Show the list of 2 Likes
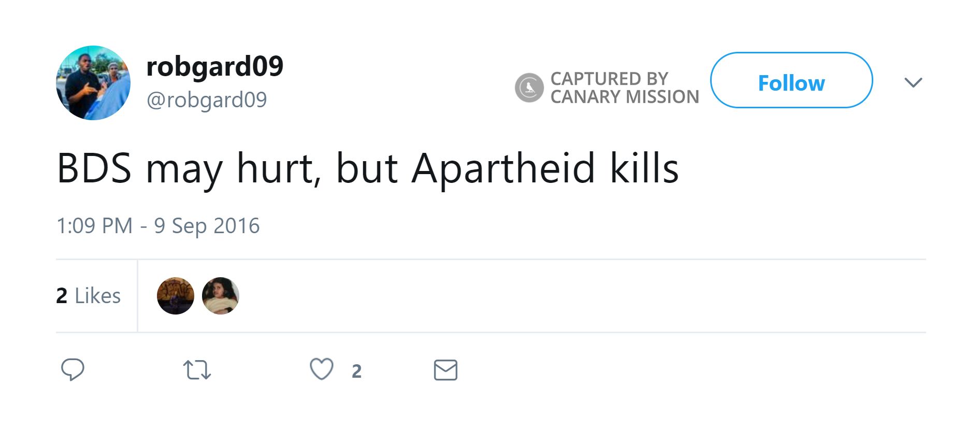The height and width of the screenshot is (428, 980). tap(88, 296)
